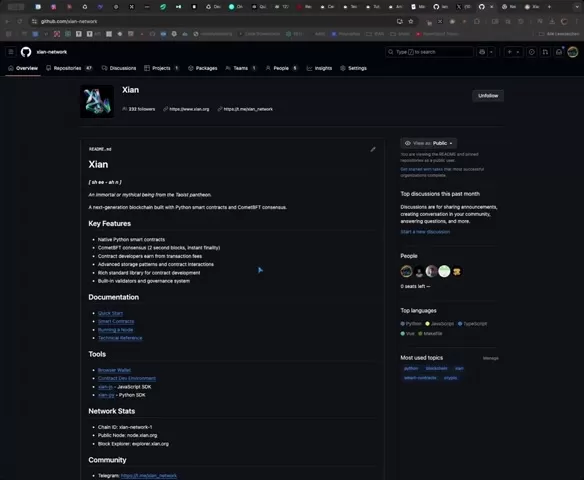Bookmark this page with star icon
Screen dimensions: 584x480
[411, 21]
